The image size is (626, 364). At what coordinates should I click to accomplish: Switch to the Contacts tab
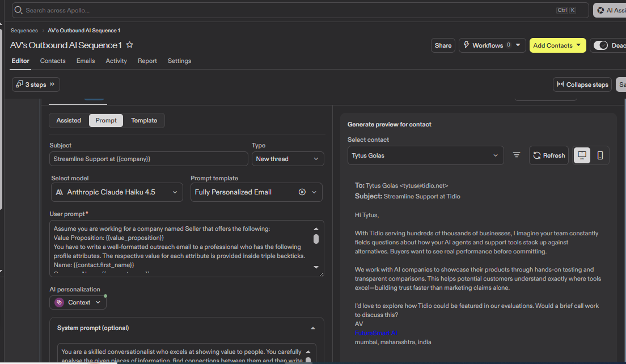[53, 61]
